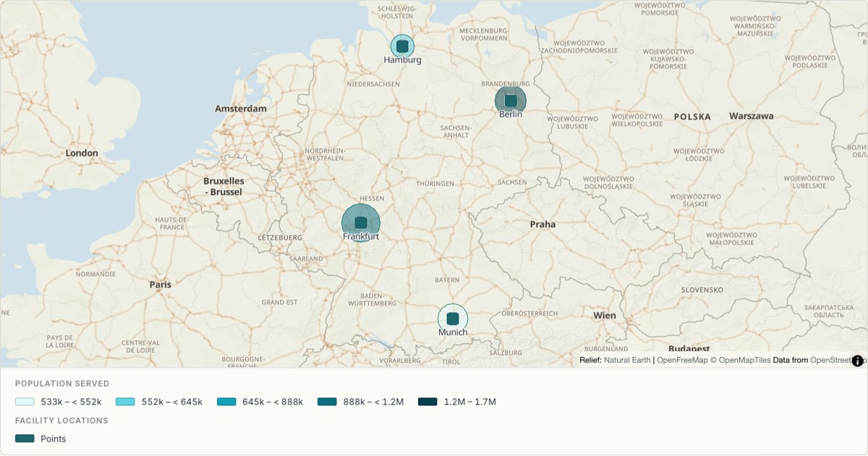Click the NORMANDIE region label
This screenshot has height=456, width=868.
pyautogui.click(x=95, y=274)
